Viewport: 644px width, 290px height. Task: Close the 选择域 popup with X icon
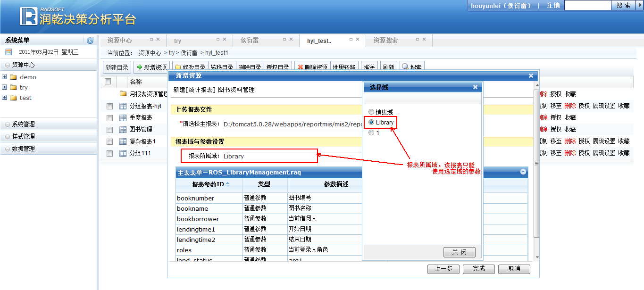(475, 87)
